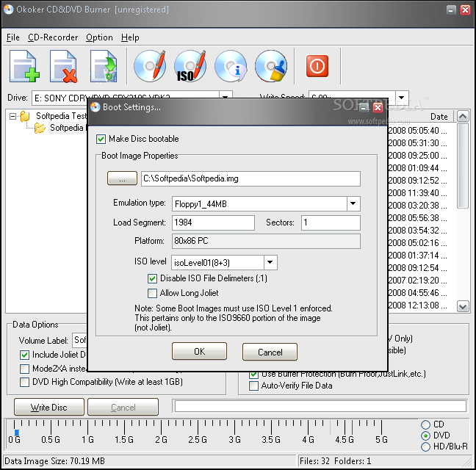
Task: Toggle Include Joliet checkbox
Action: (24, 355)
